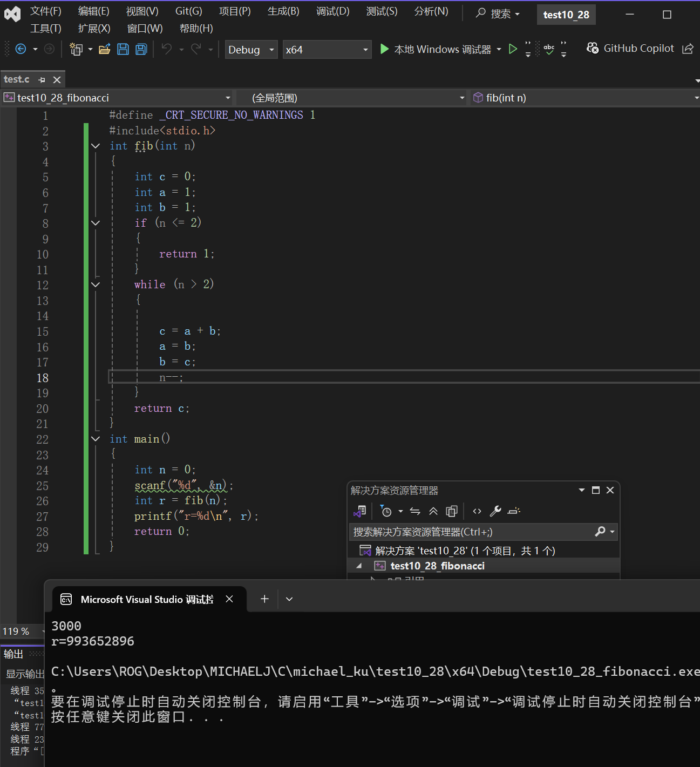Collapse the main function code fold
The width and height of the screenshot is (700, 767).
pyautogui.click(x=96, y=439)
